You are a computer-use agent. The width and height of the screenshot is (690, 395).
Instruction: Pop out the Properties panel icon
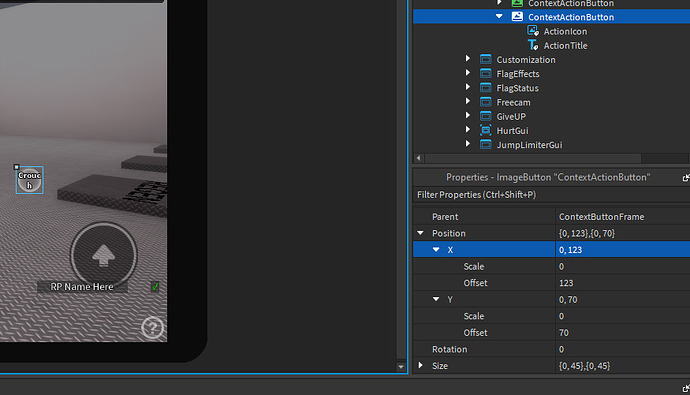tap(686, 178)
